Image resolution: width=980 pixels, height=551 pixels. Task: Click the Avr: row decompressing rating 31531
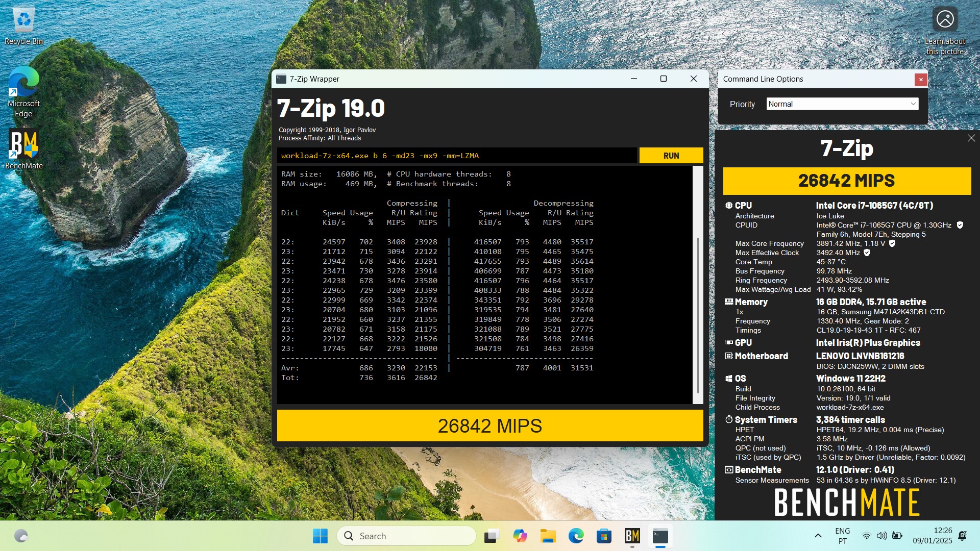tap(582, 368)
